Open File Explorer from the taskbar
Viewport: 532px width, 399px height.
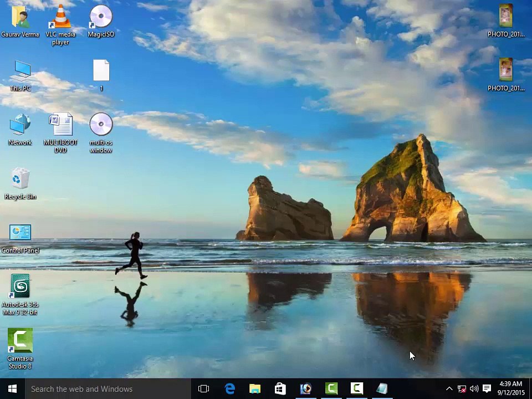(x=255, y=389)
